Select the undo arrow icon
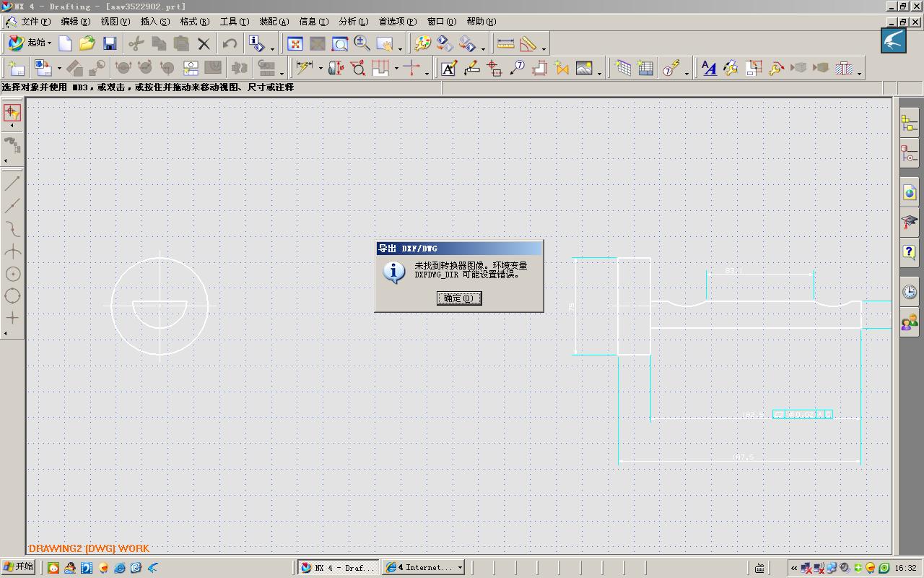 point(230,44)
